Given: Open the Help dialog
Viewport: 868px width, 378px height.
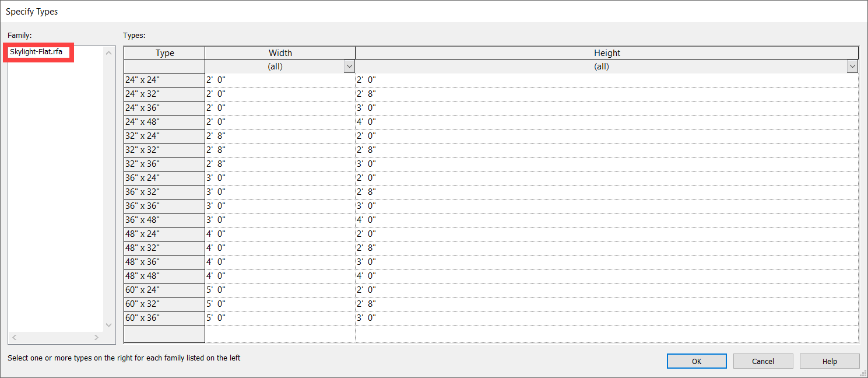Looking at the screenshot, I should [x=829, y=360].
